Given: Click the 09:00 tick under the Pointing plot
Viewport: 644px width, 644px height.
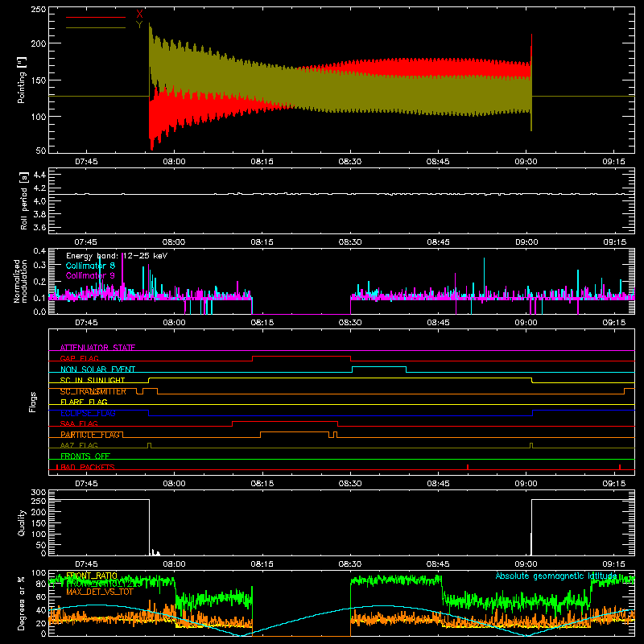Looking at the screenshot, I should [x=526, y=162].
